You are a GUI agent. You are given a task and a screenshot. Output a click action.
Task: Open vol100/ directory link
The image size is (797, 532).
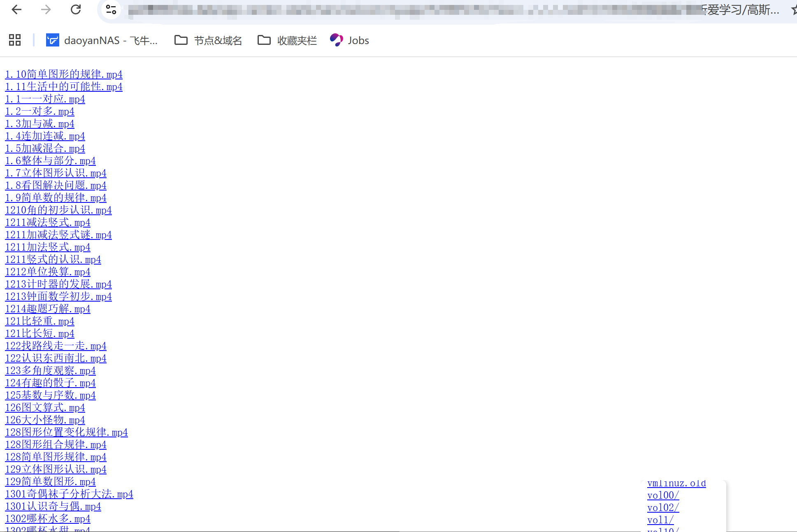pos(662,495)
